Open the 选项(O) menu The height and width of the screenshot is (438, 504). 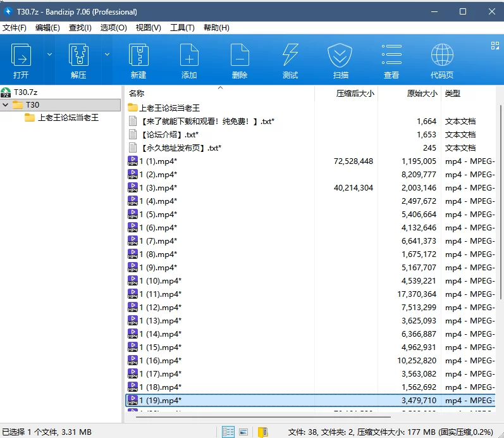(113, 28)
